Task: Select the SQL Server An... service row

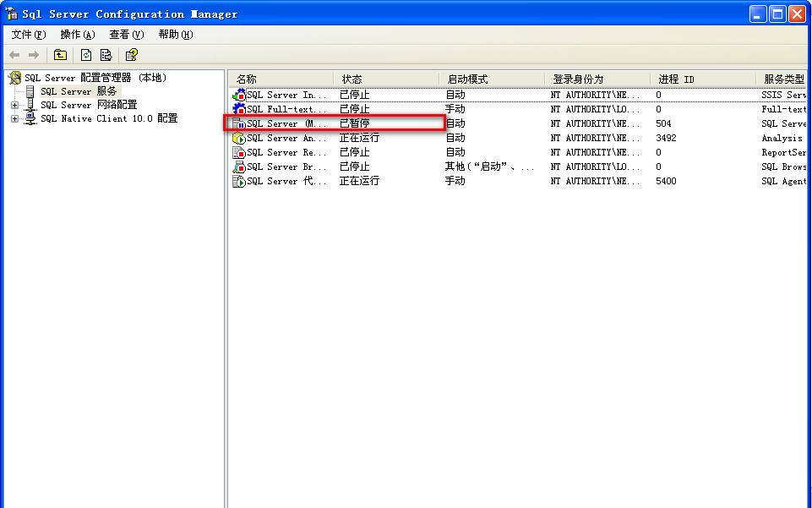Action: (x=518, y=139)
